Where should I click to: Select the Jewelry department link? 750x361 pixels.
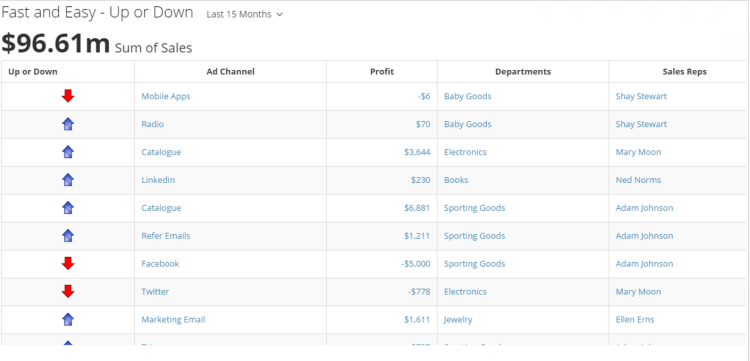[x=458, y=319]
